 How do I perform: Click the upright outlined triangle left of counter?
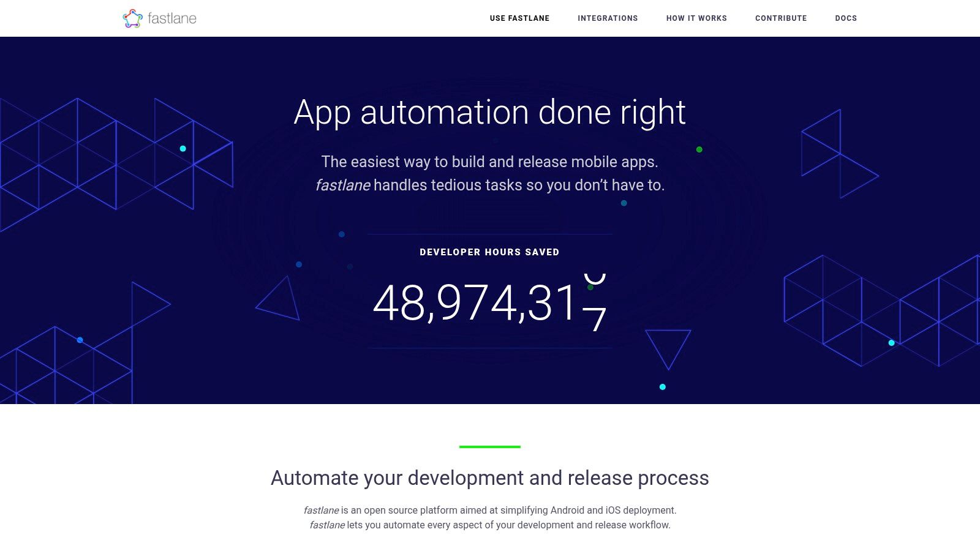[x=281, y=301]
